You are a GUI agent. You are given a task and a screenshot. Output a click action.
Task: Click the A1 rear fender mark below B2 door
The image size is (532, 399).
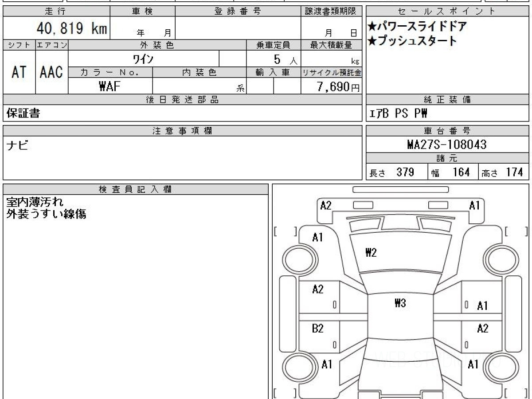(x=327, y=365)
